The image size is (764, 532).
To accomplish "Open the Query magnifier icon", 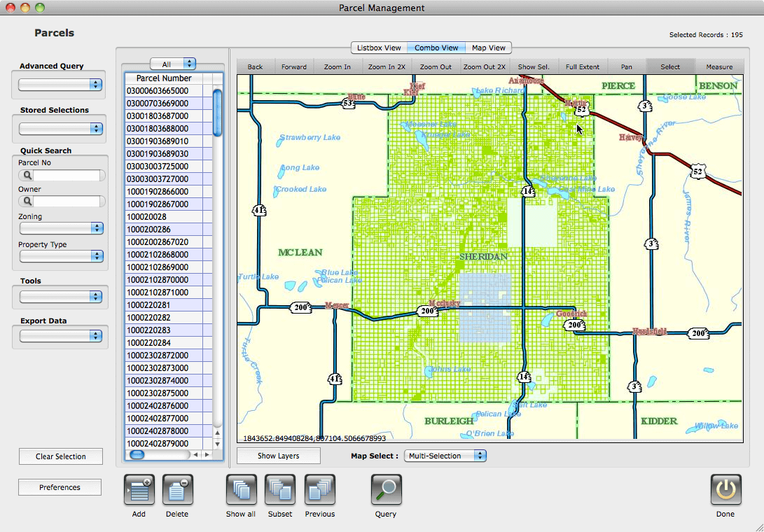I will [x=387, y=489].
